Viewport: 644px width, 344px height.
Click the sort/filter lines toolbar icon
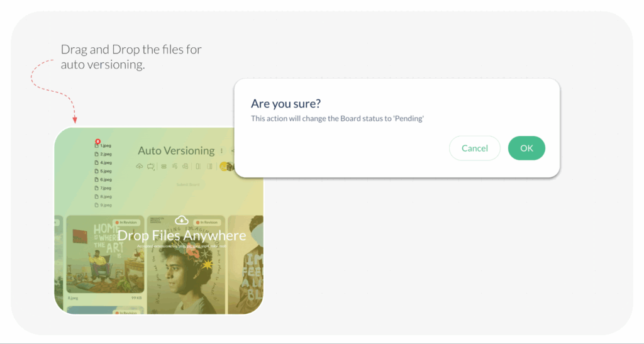175,167
